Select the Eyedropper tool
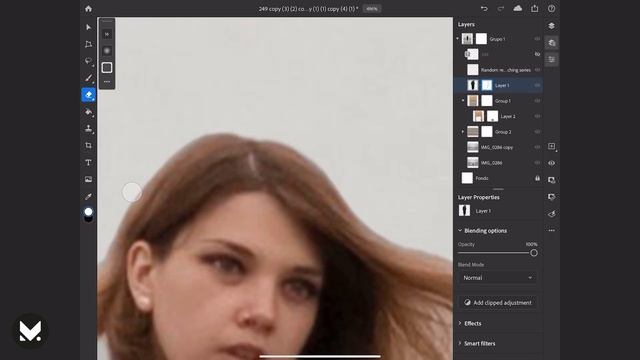Viewport: 640px width, 360px height. (x=89, y=196)
